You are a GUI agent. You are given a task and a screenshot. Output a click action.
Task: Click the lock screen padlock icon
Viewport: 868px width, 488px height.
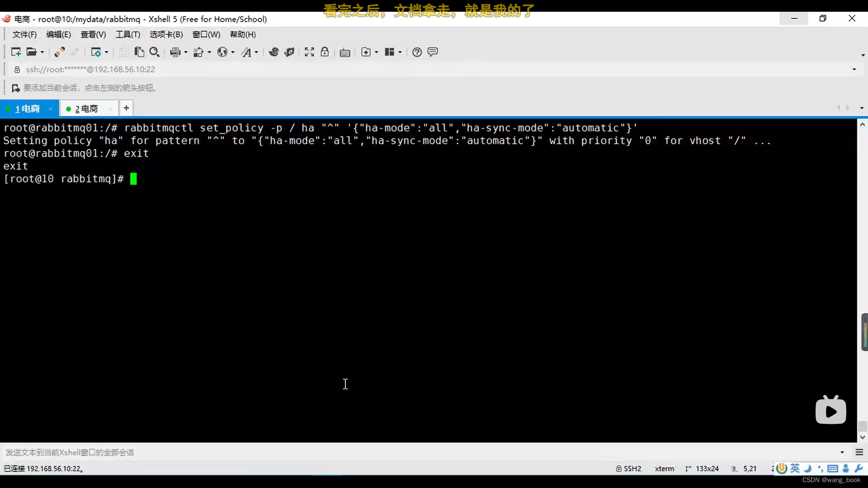[x=325, y=52]
